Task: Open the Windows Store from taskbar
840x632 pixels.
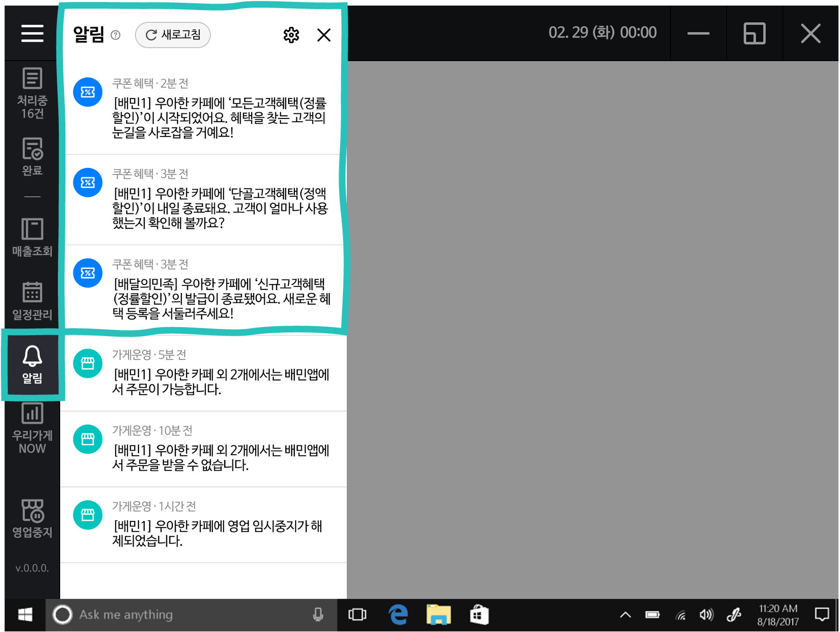Action: (x=479, y=615)
